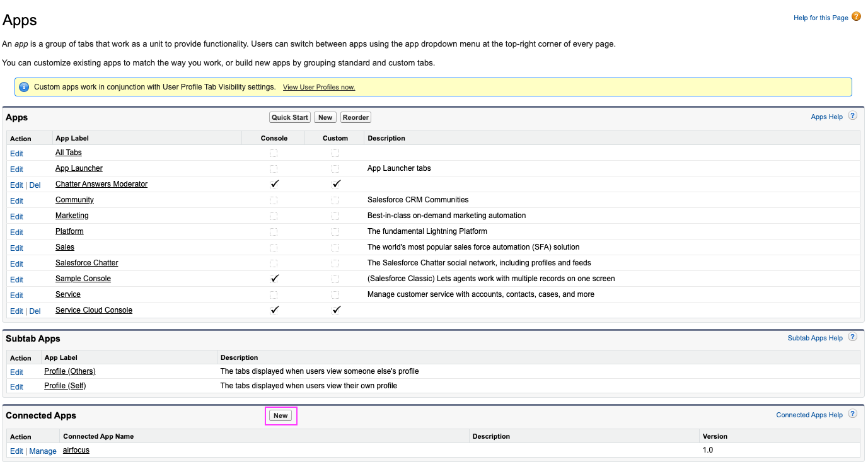
Task: Toggle Console checkbox for Sales row
Action: tap(273, 248)
